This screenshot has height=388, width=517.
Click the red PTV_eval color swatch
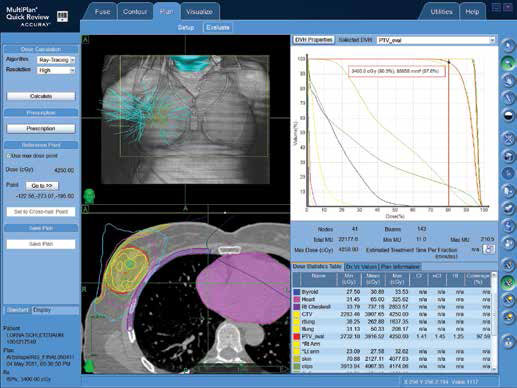(x=296, y=337)
